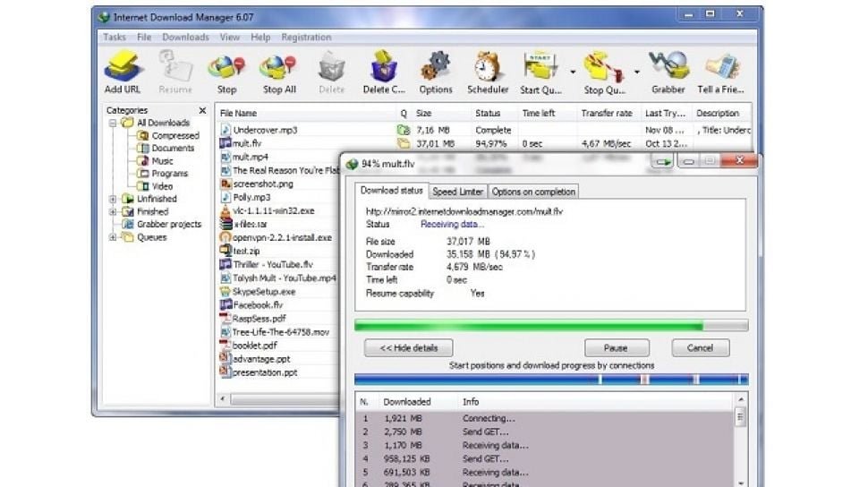868x487 pixels.
Task: Expand the Queues tree node
Action: coord(113,237)
